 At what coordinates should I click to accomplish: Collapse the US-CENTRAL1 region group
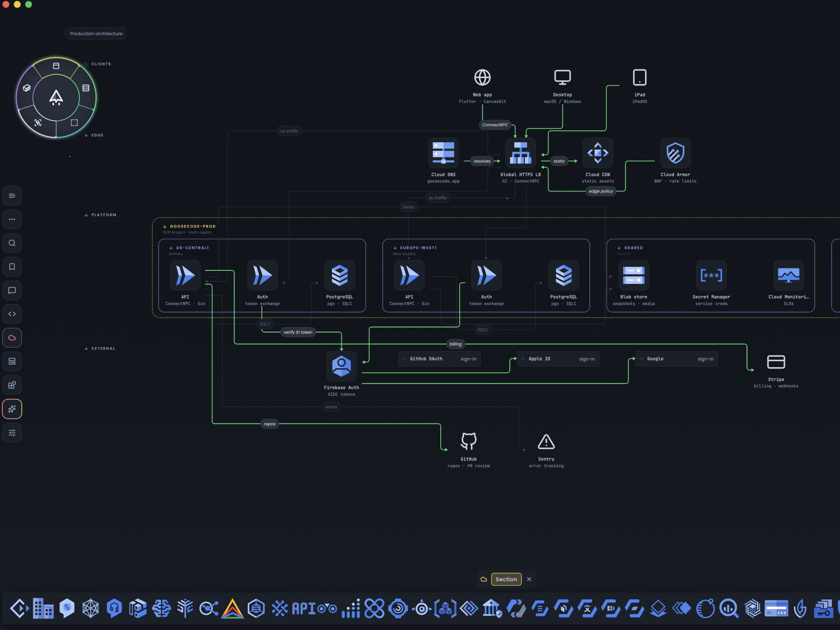171,248
